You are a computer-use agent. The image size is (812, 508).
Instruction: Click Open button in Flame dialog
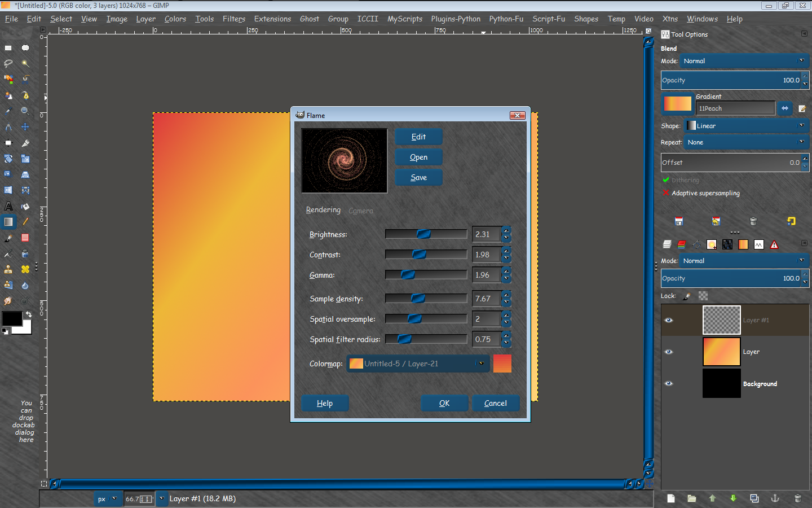click(x=418, y=157)
